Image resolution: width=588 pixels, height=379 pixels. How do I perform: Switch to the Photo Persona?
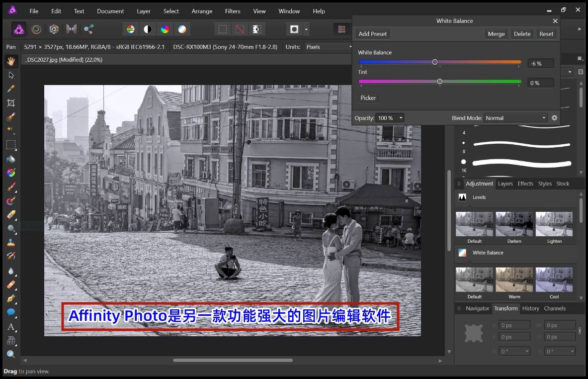19,29
